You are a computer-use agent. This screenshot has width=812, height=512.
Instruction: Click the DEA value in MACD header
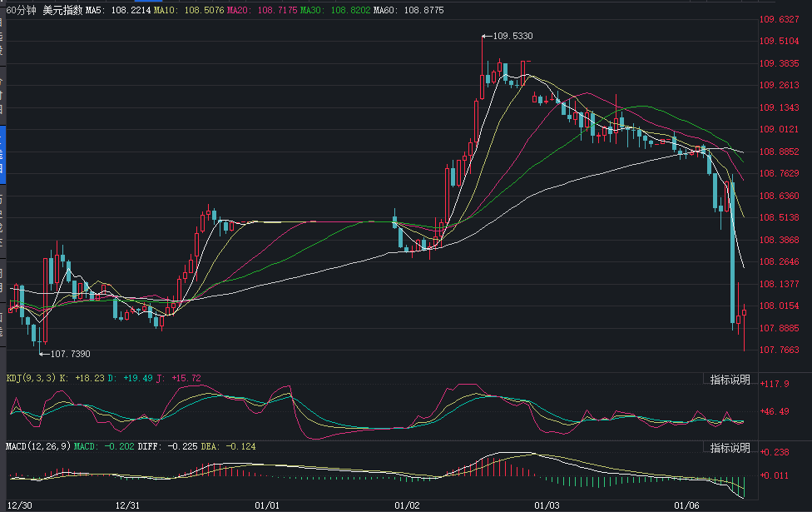239,447
